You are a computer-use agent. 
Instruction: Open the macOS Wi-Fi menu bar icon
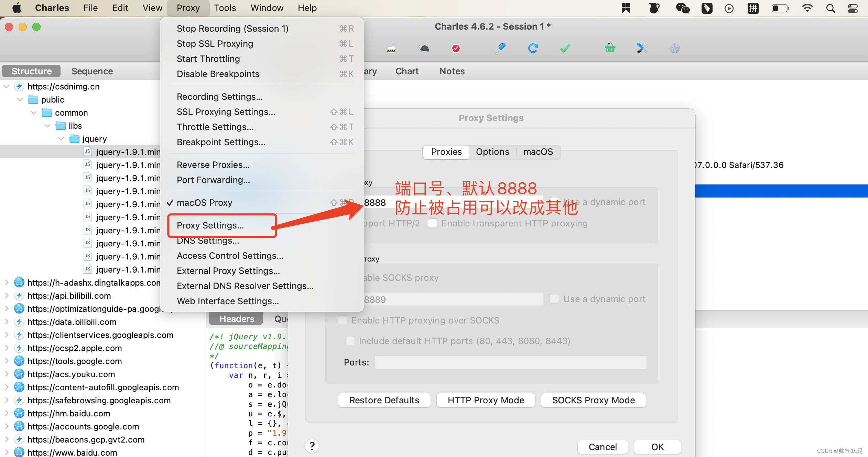coord(807,8)
